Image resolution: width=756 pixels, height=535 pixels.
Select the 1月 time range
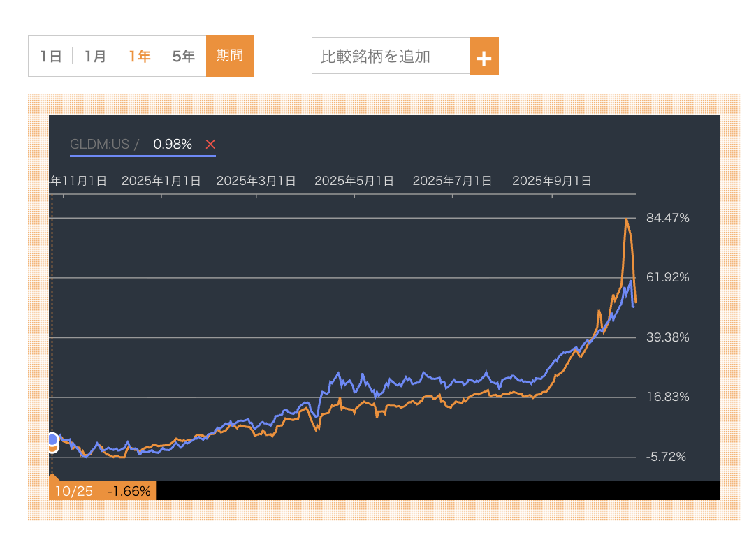(x=94, y=56)
